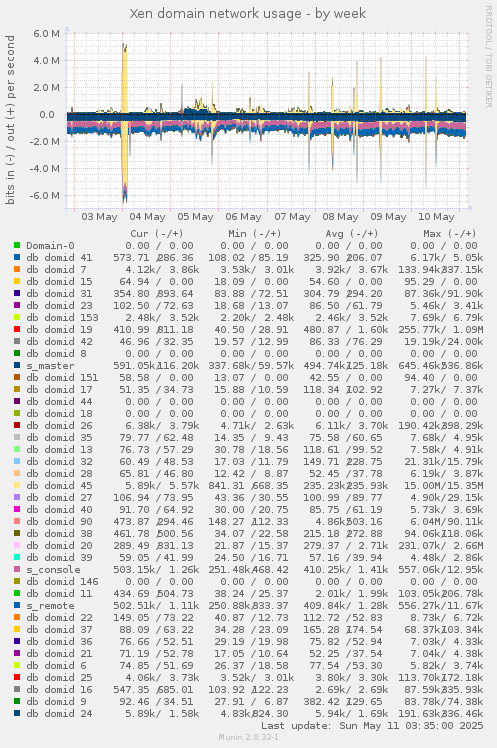Click the 'db domid 9' legend label
The image size is (497, 748).
coord(56,702)
